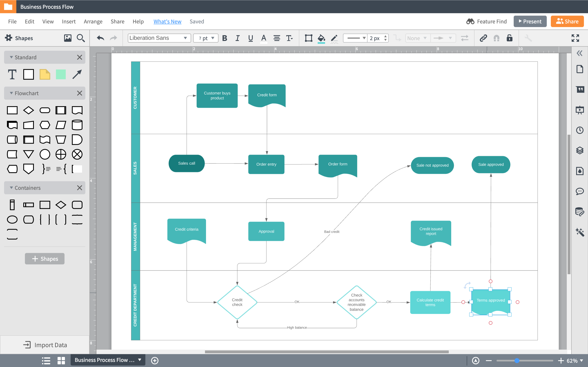This screenshot has height=367, width=588.
Task: Open the Arrange menu
Action: click(93, 21)
